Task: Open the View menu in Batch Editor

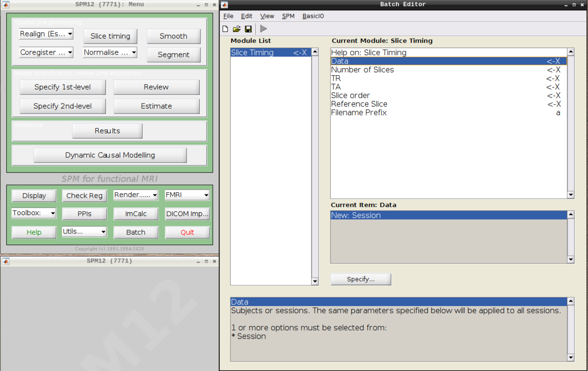Action: pos(267,16)
